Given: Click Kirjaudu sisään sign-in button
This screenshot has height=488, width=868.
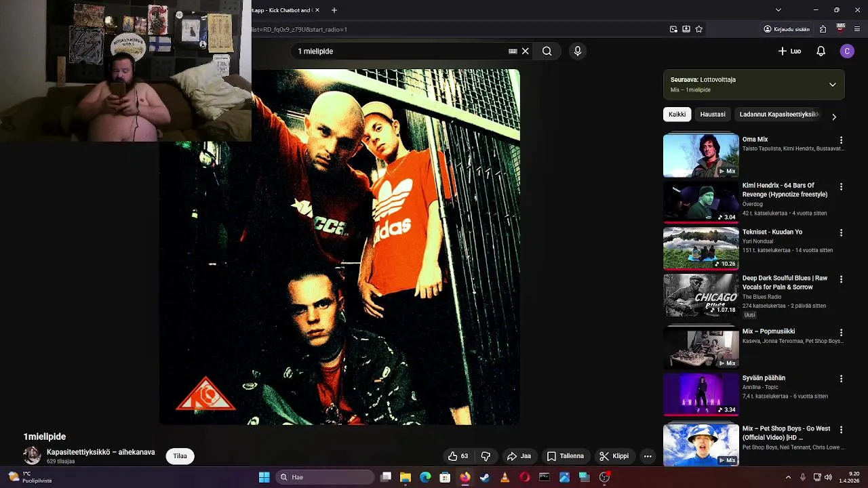Looking at the screenshot, I should [787, 29].
